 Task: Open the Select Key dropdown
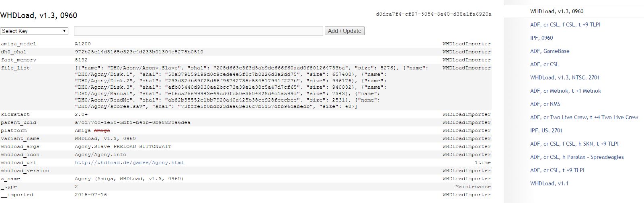point(34,31)
